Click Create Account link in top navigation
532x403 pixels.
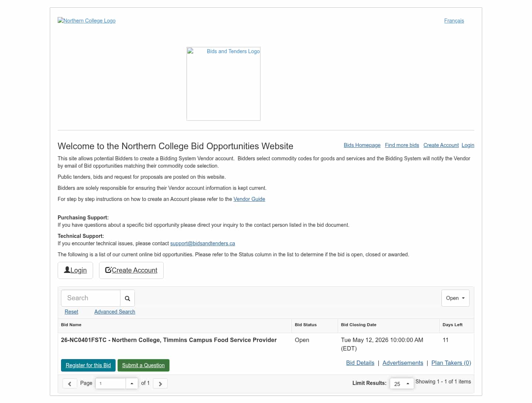(x=441, y=145)
